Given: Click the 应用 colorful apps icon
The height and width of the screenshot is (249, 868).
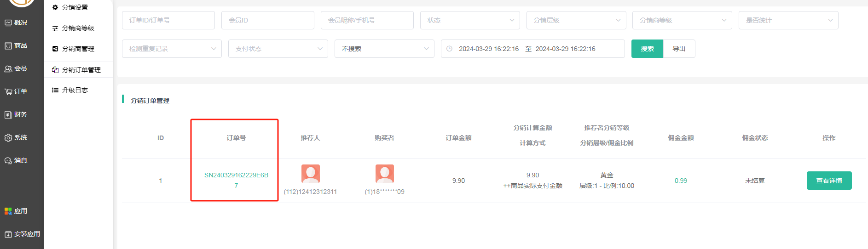Looking at the screenshot, I should coord(8,211).
